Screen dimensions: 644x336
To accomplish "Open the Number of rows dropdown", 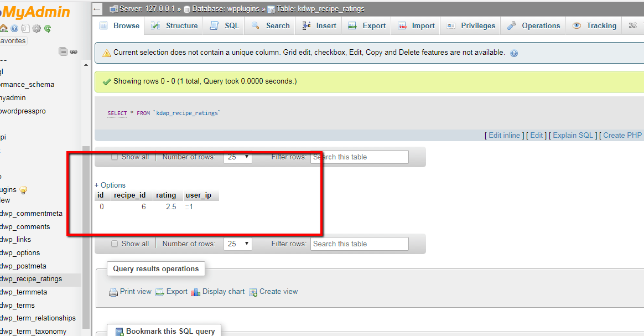I will click(x=237, y=157).
